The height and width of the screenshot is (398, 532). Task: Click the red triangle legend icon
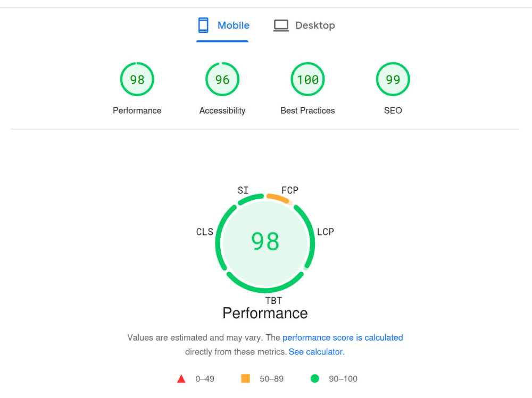click(x=181, y=379)
